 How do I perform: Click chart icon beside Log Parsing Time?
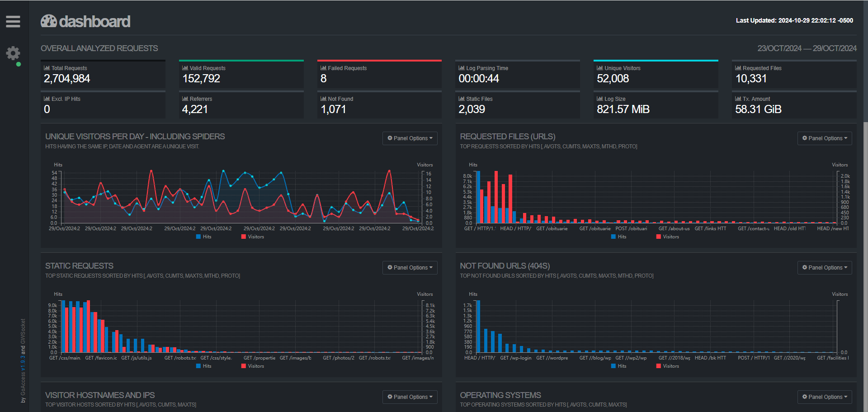coord(462,68)
